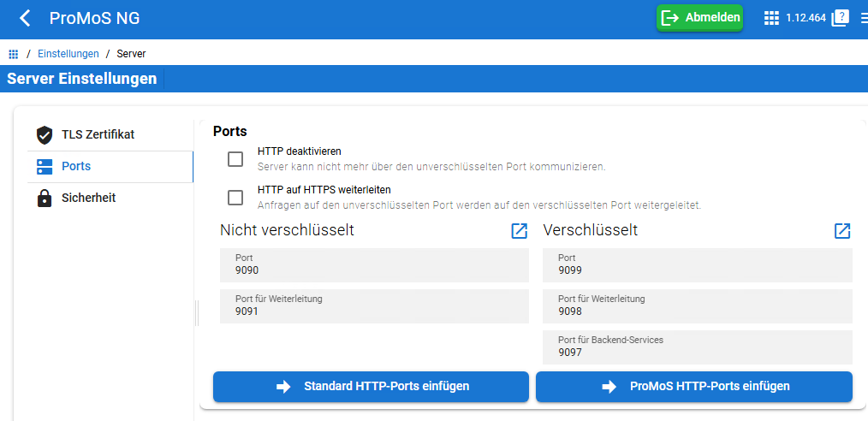Navigate to the Einstellungen breadcrumb link
This screenshot has width=868, height=421.
coord(68,54)
